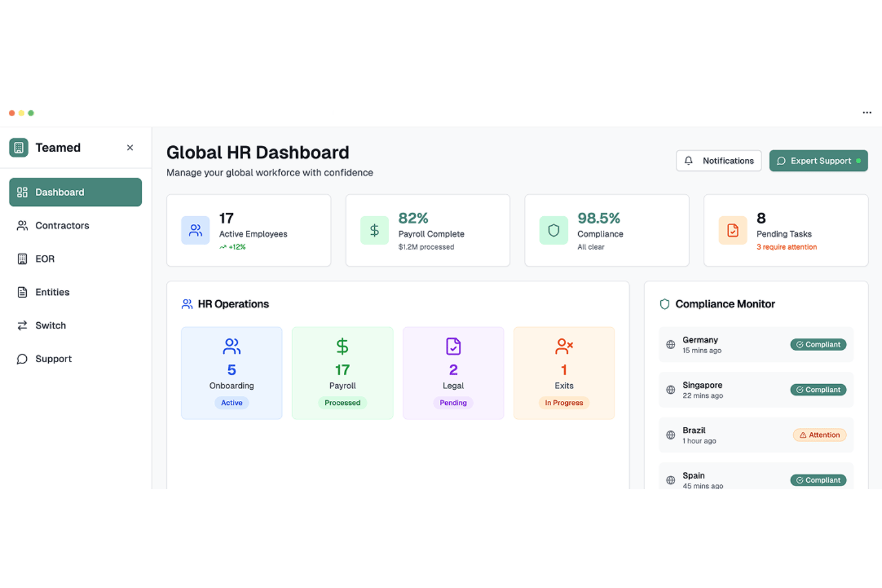Click the Onboarding card users icon
Screen dimensions: 882x588
click(232, 346)
